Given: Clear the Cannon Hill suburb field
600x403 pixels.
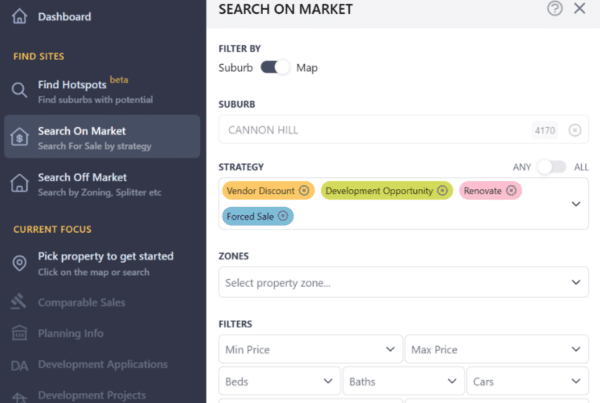Looking at the screenshot, I should click(x=575, y=130).
